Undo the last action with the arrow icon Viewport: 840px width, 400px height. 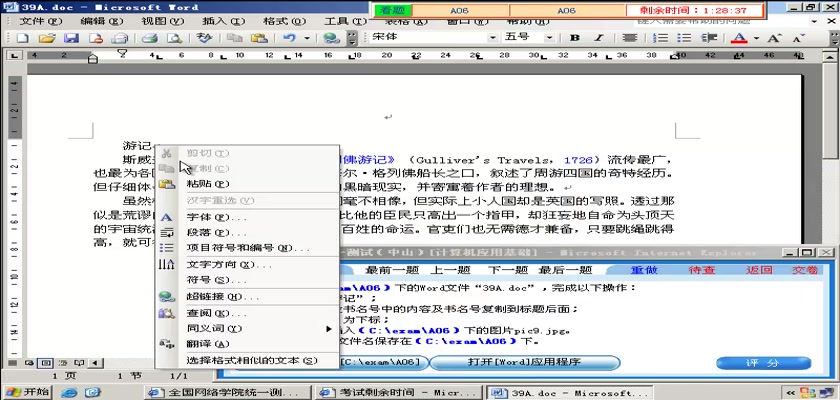click(x=289, y=38)
